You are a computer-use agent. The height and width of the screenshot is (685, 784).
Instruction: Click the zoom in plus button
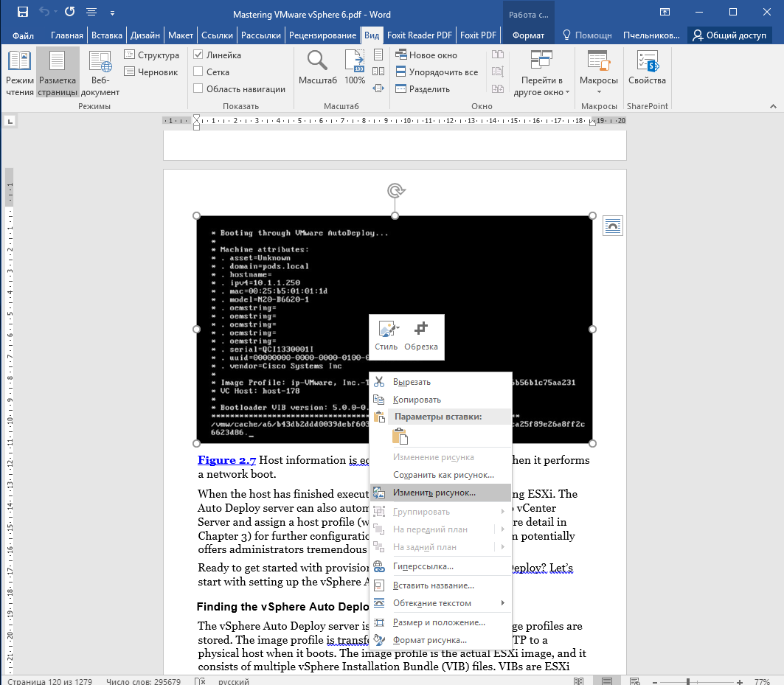[740, 681]
